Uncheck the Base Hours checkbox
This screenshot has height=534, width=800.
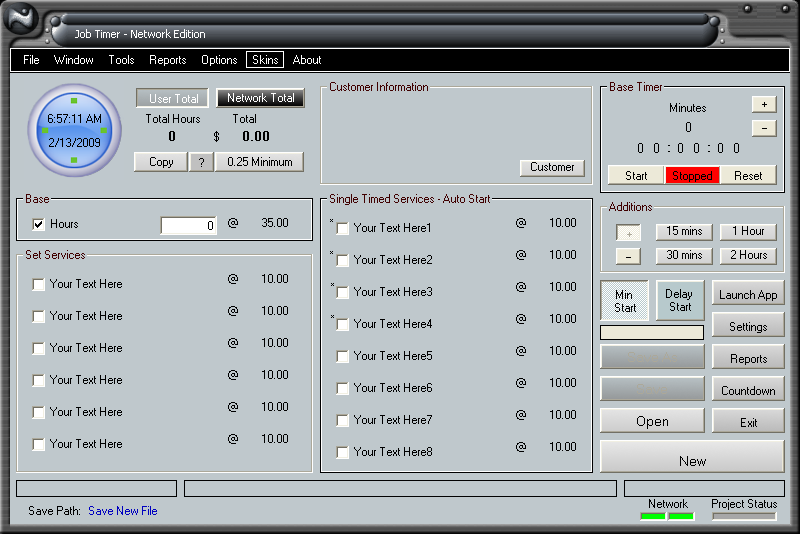38,224
